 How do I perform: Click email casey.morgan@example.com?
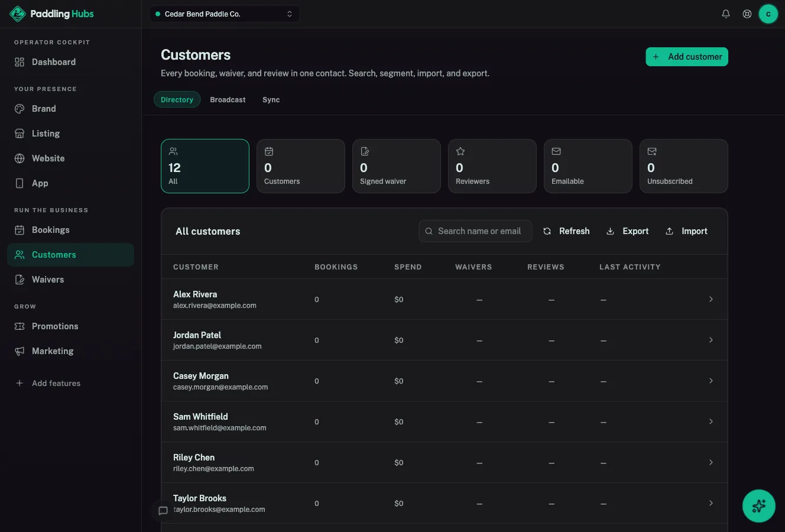220,387
